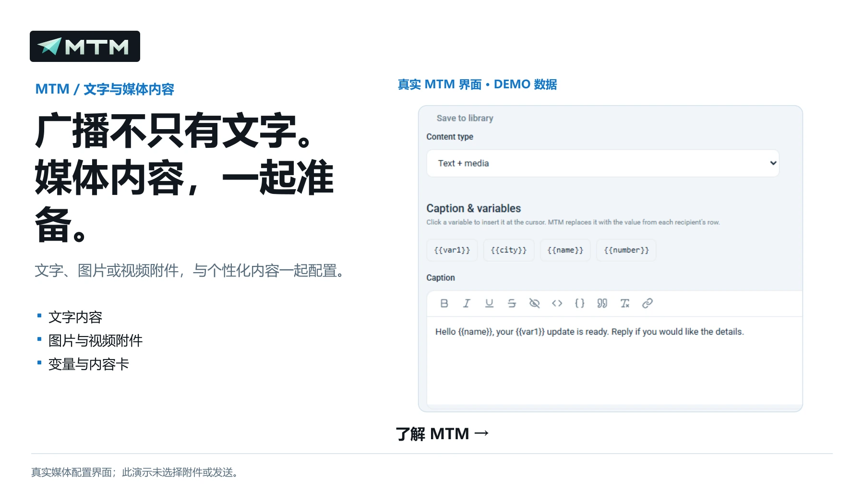Underline the selected caption text
Image resolution: width=864 pixels, height=504 pixels.
489,303
